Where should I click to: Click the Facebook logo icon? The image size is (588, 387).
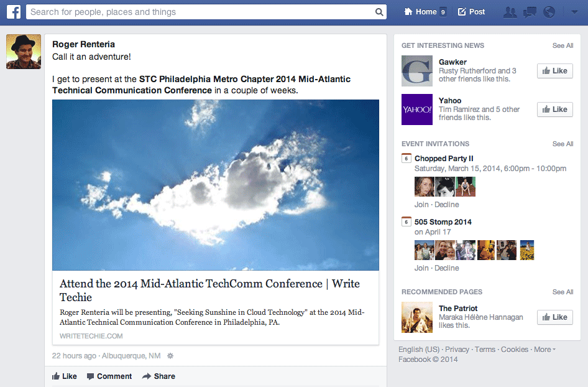coord(14,12)
